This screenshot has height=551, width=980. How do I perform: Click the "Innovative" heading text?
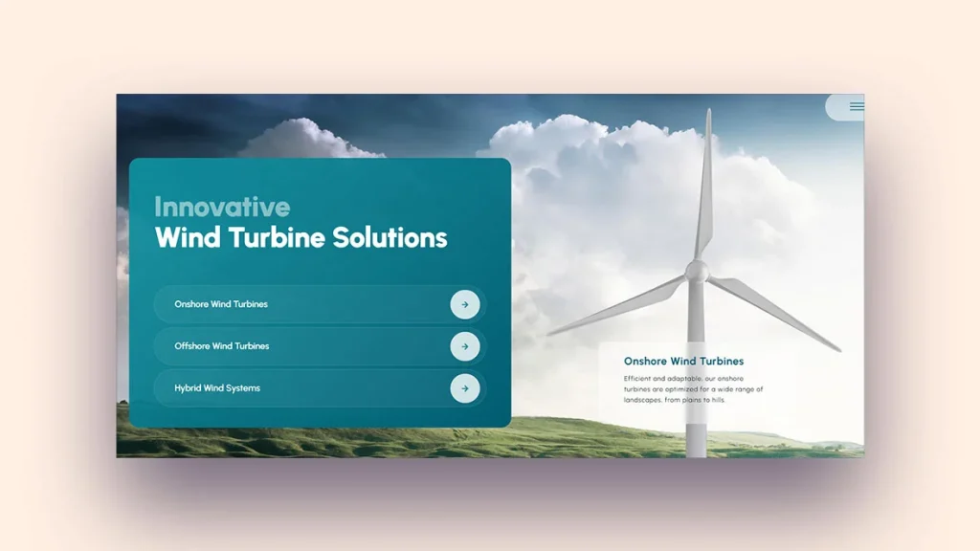(x=222, y=207)
